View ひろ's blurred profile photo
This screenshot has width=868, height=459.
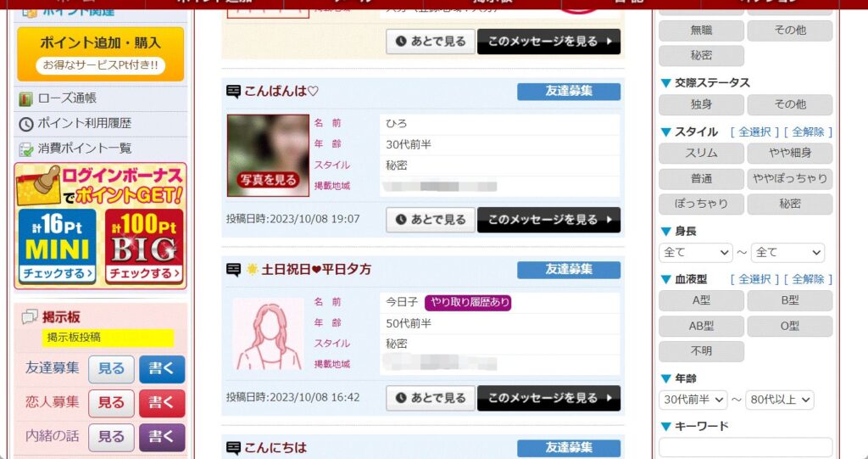pos(268,155)
